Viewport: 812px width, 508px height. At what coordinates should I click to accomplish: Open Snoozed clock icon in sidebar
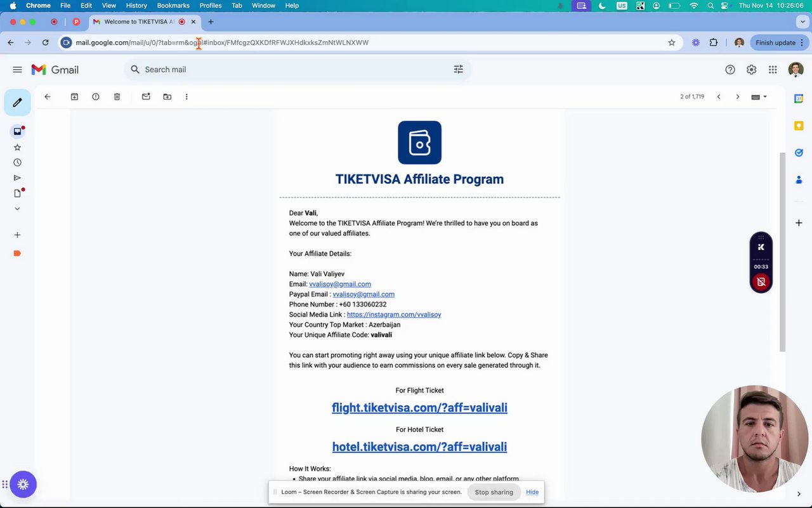tap(17, 162)
